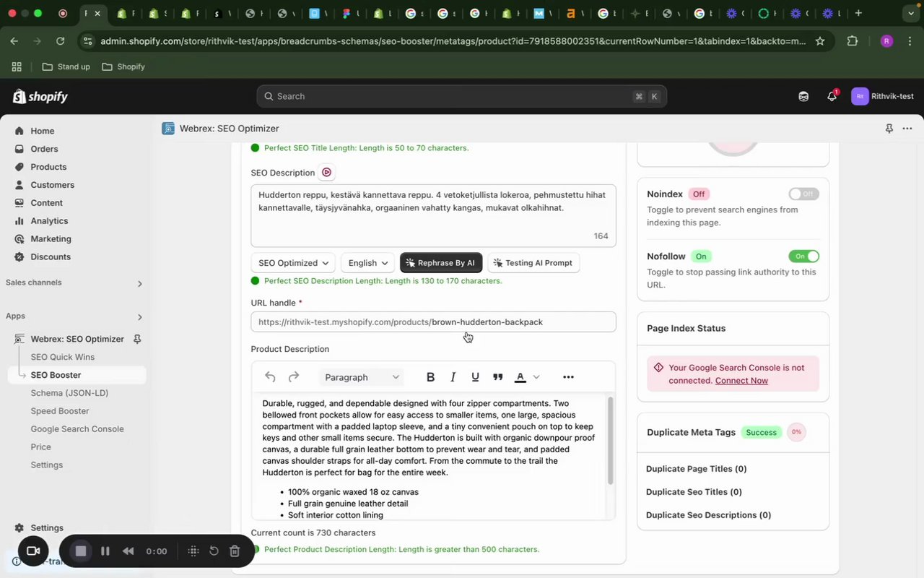The height and width of the screenshot is (578, 924).
Task: Open the English language dropdown
Action: tap(368, 263)
